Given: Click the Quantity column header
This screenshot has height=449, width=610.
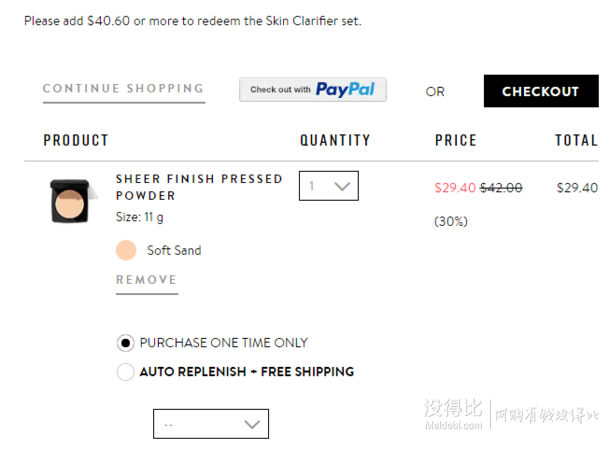Looking at the screenshot, I should [335, 140].
